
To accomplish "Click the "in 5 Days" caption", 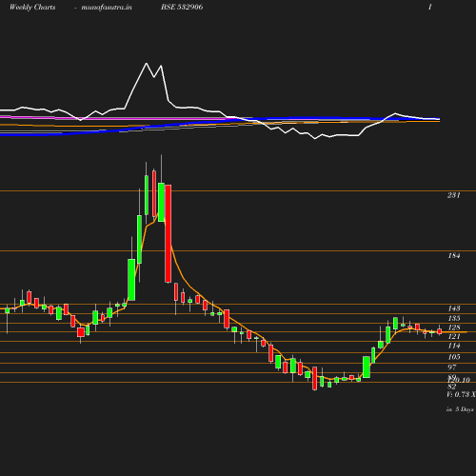I will pyautogui.click(x=460, y=409).
